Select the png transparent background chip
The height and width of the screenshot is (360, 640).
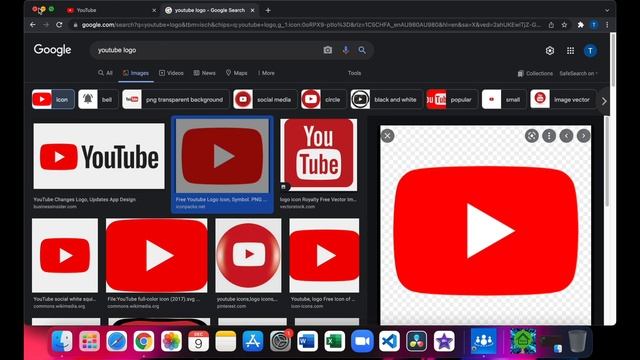(176, 99)
